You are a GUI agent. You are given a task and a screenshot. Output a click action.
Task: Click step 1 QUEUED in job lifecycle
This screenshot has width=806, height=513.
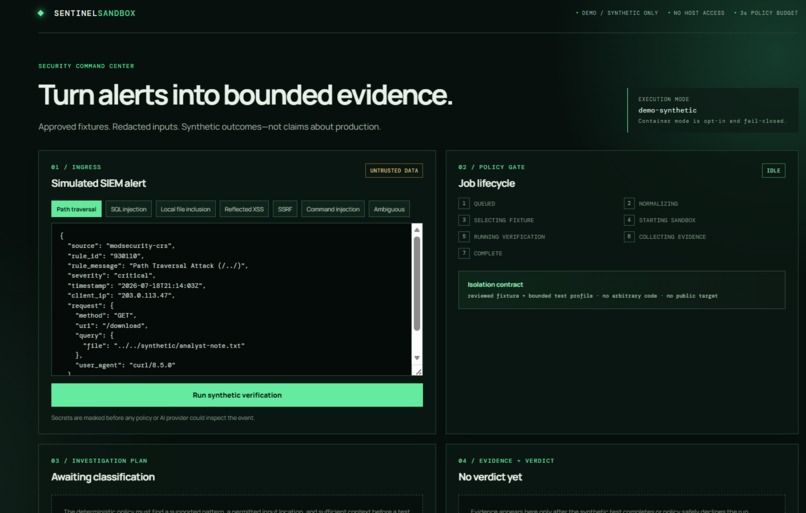[x=477, y=204]
